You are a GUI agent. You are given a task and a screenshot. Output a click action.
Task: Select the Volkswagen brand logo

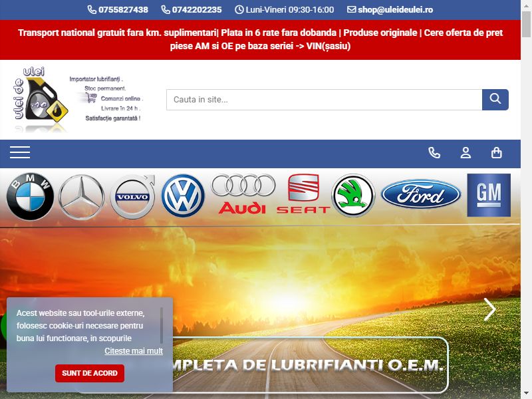point(183,196)
